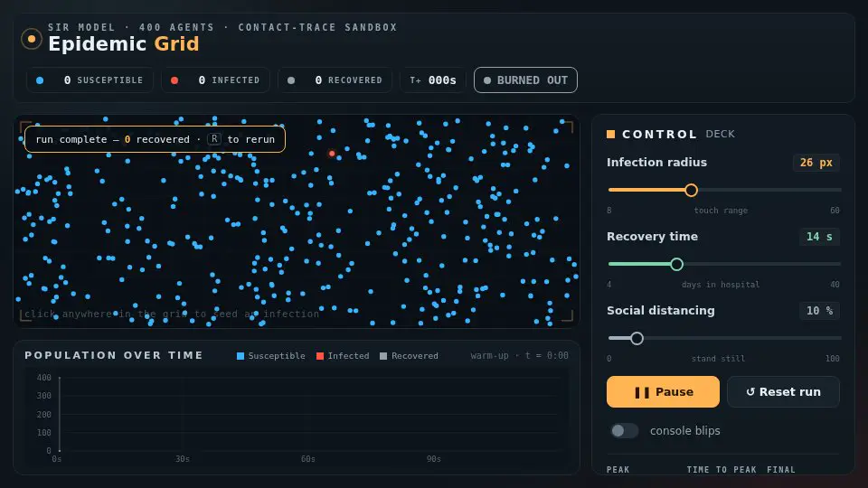Click the 60s tick on chart axis

coord(308,459)
